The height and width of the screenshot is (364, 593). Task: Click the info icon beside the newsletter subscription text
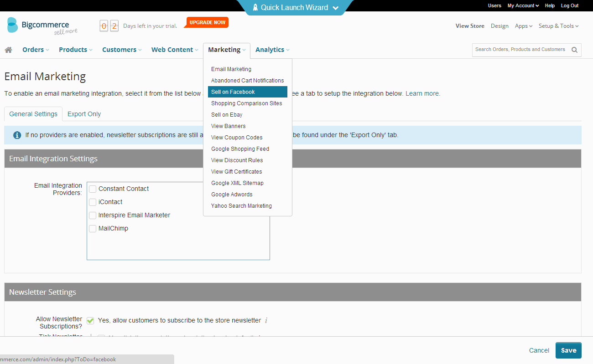coord(266,321)
